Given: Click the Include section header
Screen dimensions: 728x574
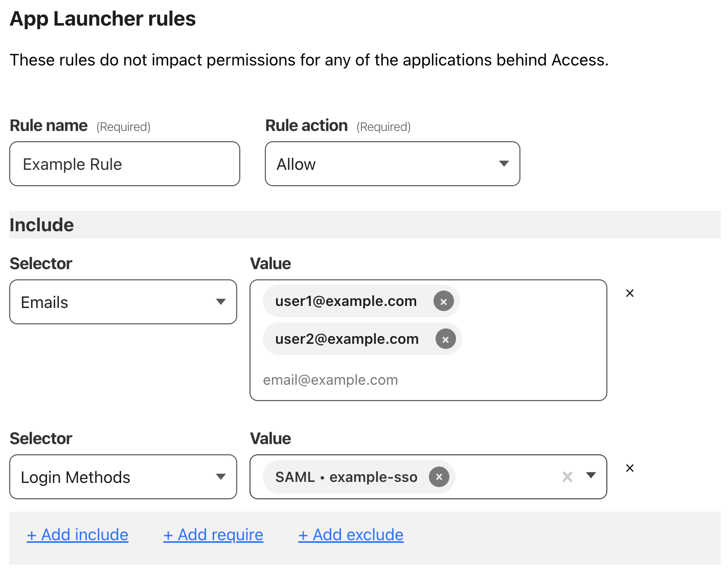Looking at the screenshot, I should [x=41, y=224].
